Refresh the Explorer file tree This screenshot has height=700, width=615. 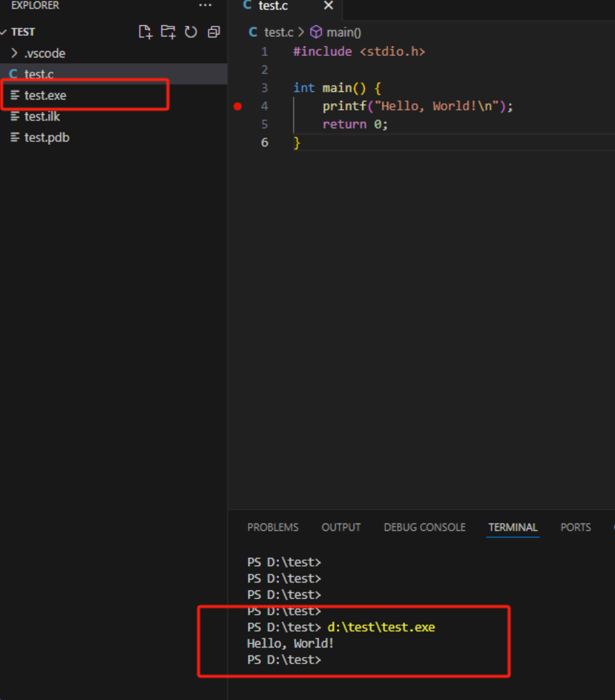tap(191, 32)
